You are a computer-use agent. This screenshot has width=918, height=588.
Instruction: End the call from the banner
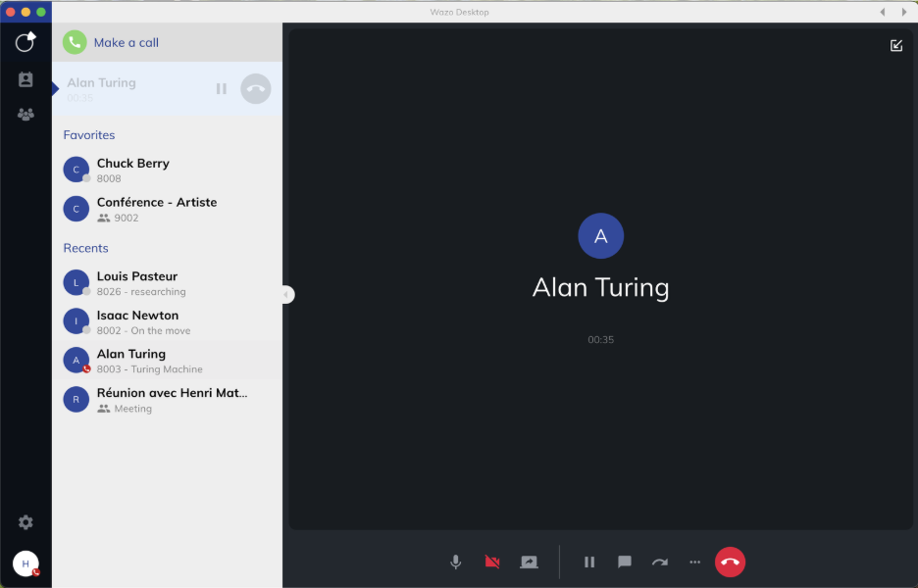pos(253,88)
